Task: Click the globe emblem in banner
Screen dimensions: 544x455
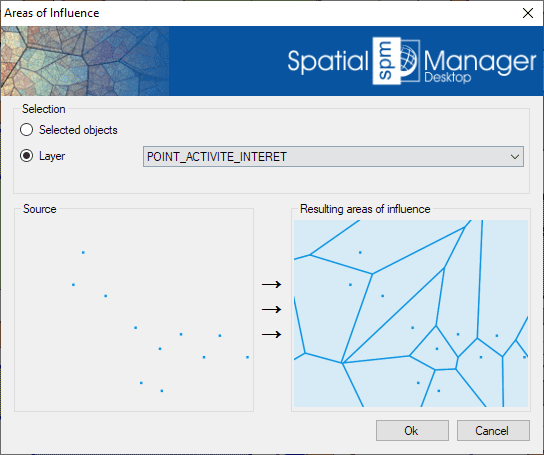Action: [x=409, y=61]
